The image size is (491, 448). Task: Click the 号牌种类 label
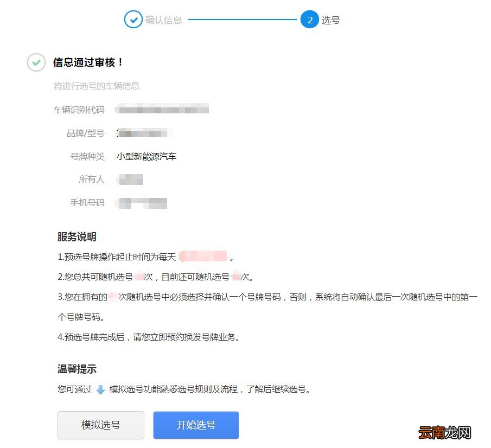pos(87,156)
